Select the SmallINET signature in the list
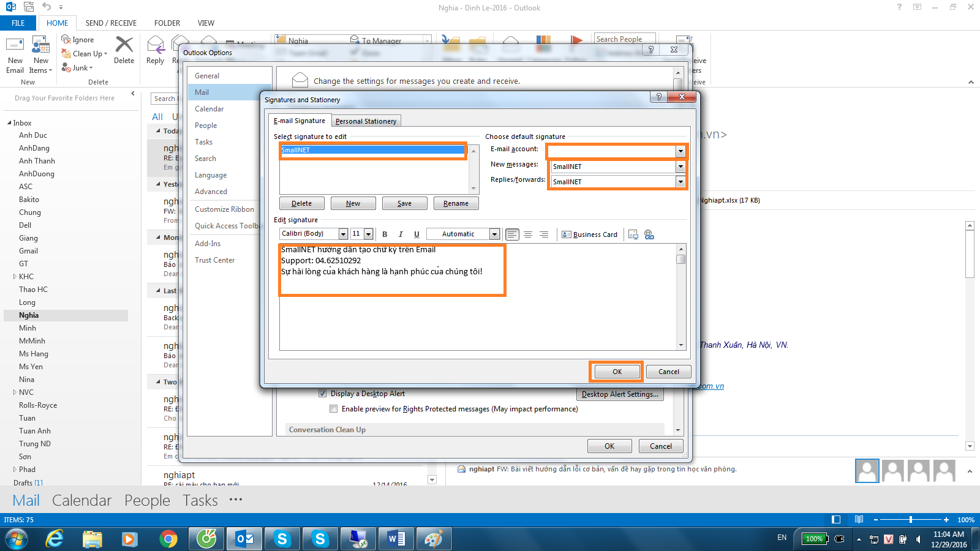Screen dimensions: 980x551 coord(372,150)
